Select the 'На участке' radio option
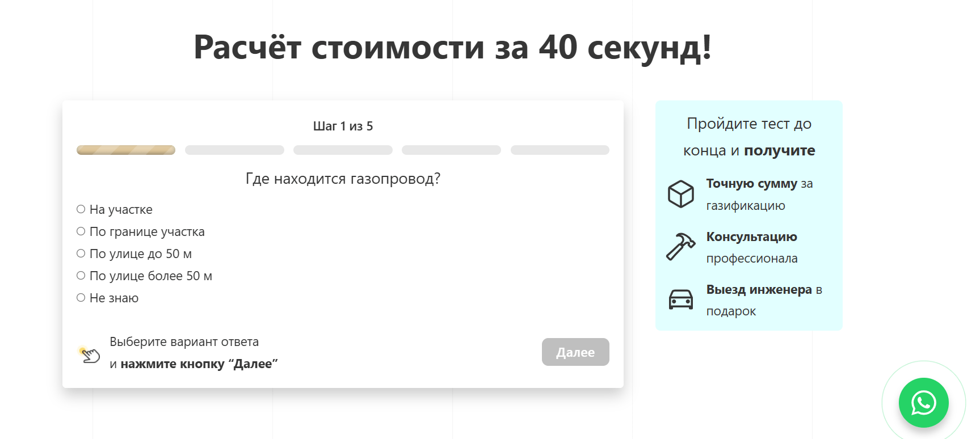The width and height of the screenshot is (980, 439). 81,209
